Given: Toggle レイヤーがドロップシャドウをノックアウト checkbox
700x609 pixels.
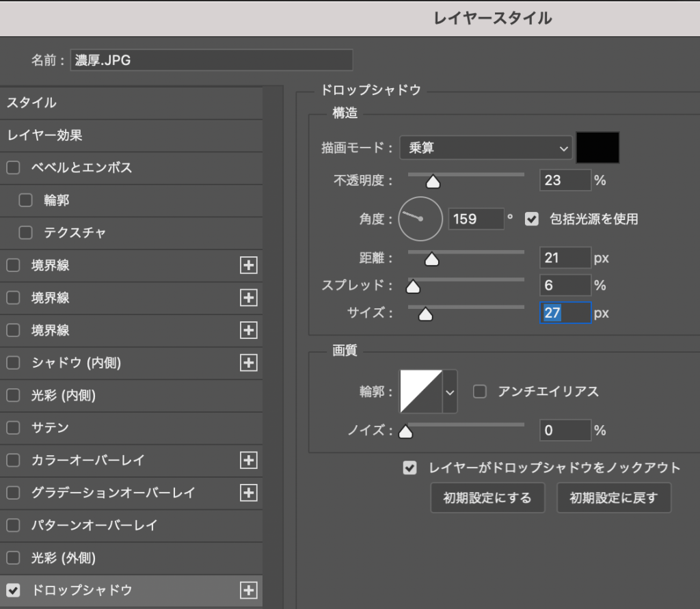Looking at the screenshot, I should [x=410, y=468].
